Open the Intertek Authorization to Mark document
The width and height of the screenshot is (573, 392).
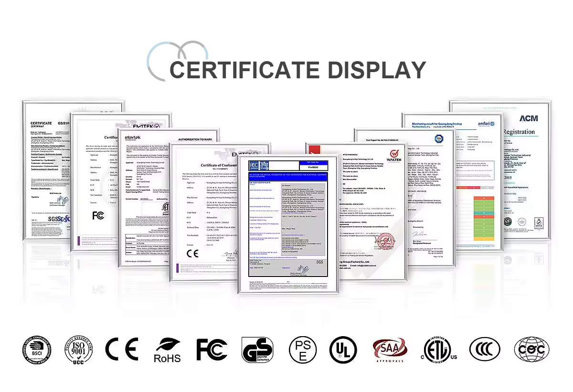point(144,197)
